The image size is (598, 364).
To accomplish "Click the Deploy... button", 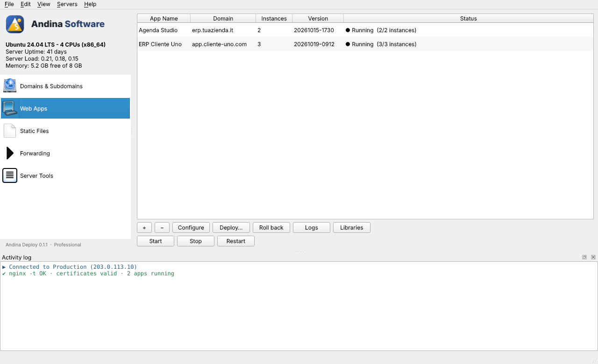I will pos(231,228).
